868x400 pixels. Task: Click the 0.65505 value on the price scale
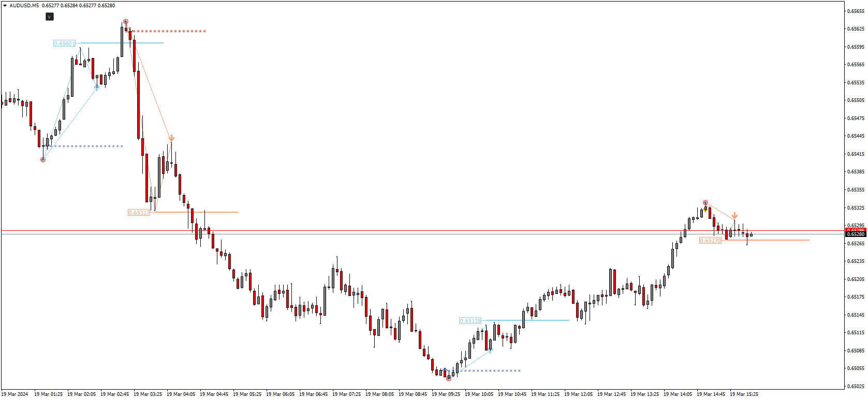tap(856, 100)
